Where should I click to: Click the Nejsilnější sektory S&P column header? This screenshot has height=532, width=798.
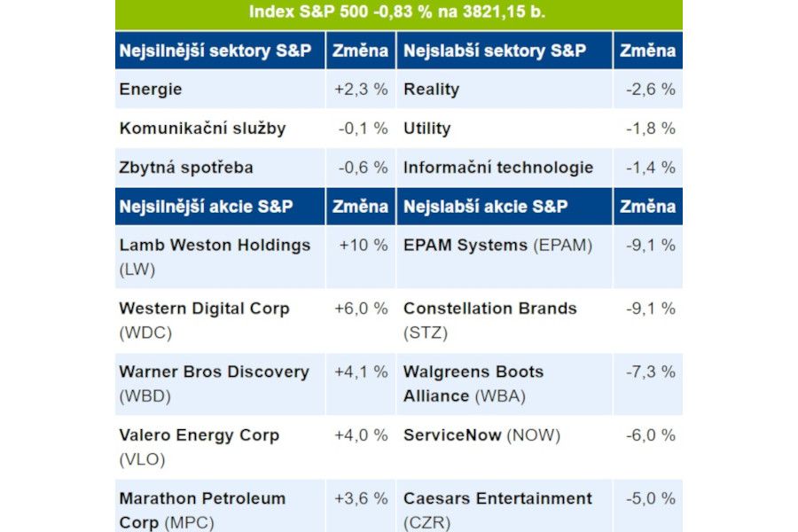pos(215,51)
